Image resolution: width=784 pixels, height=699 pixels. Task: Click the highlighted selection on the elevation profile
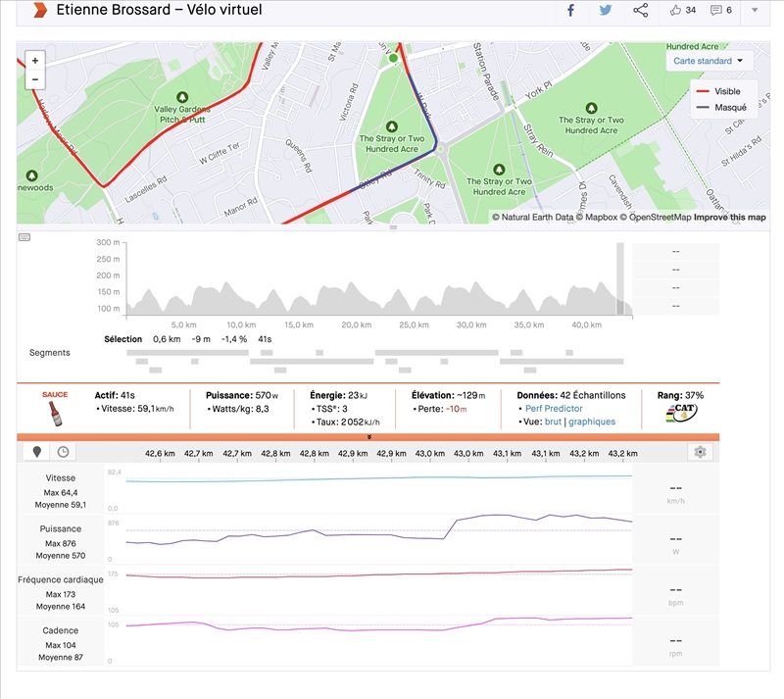tap(620, 278)
